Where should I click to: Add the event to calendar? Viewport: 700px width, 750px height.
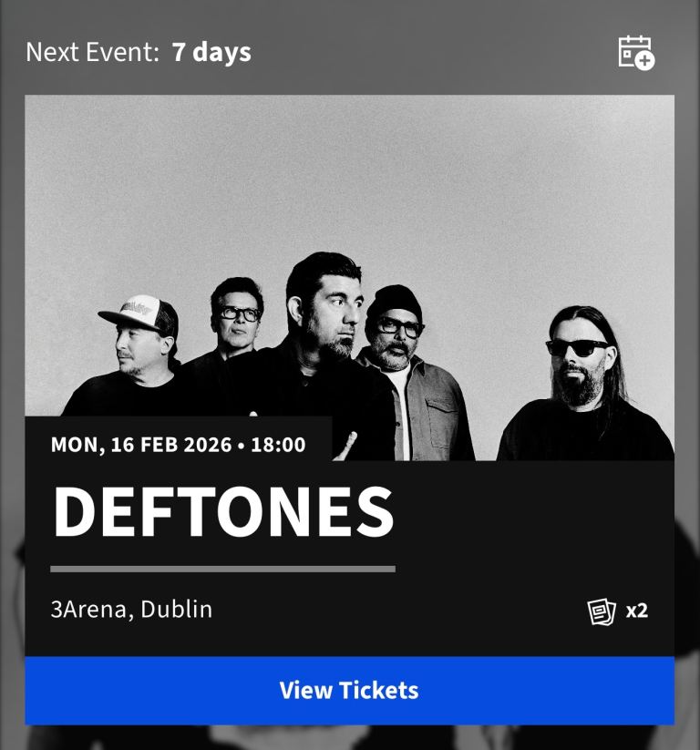(x=636, y=53)
